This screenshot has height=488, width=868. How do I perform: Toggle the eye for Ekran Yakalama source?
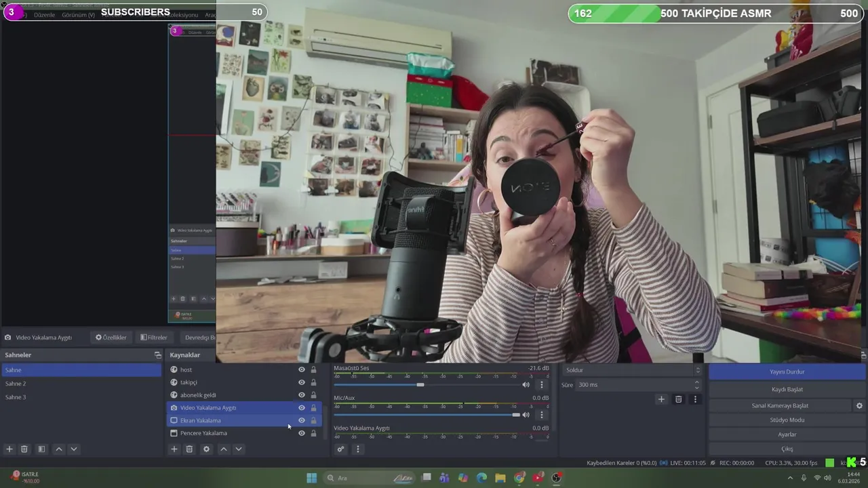tap(302, 420)
